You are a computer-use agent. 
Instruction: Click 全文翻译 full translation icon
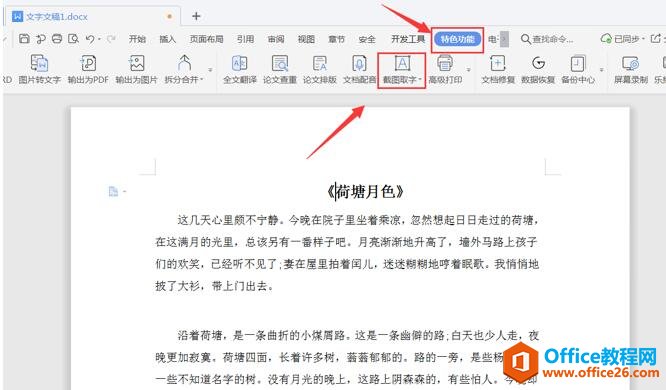coord(240,69)
